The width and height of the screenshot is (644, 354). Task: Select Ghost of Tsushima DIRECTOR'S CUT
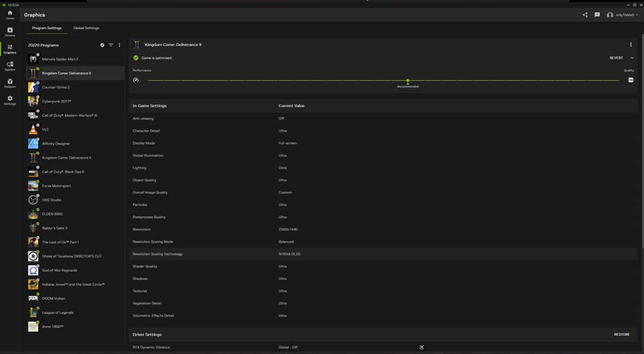coord(76,256)
